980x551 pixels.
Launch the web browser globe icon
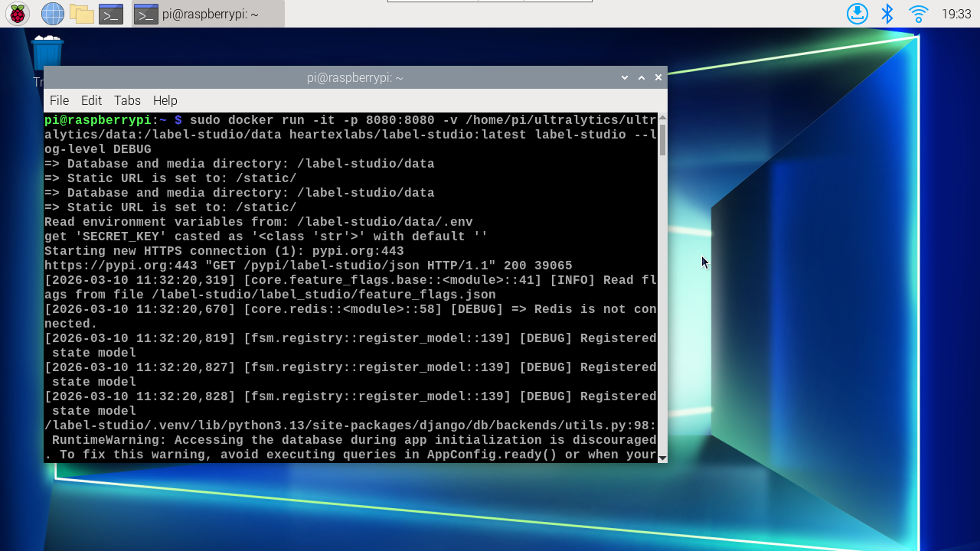tap(53, 14)
